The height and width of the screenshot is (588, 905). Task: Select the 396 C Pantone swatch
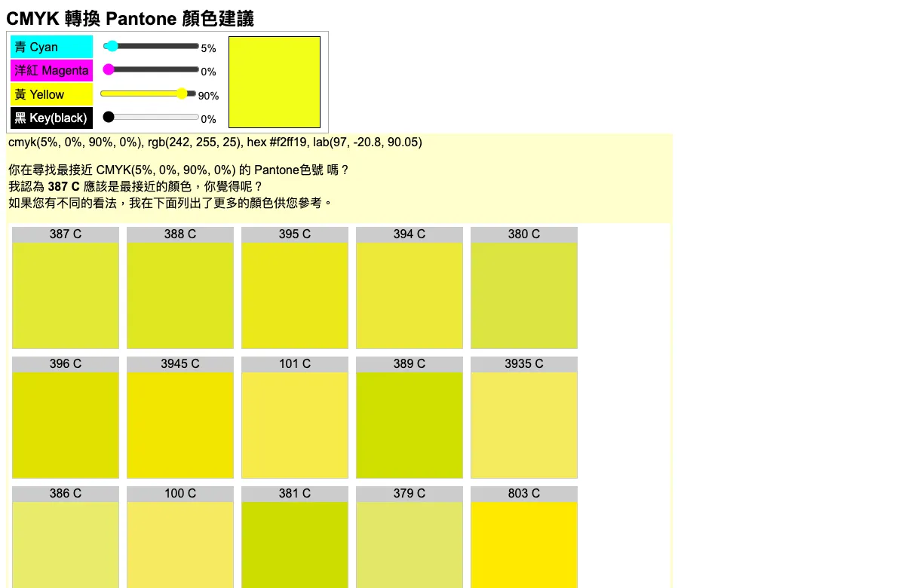pyautogui.click(x=66, y=418)
